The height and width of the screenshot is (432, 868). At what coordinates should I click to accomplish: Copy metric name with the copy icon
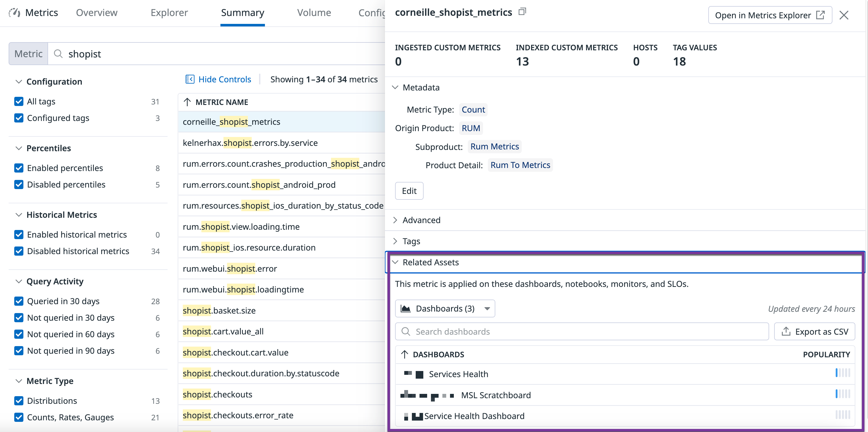(522, 12)
